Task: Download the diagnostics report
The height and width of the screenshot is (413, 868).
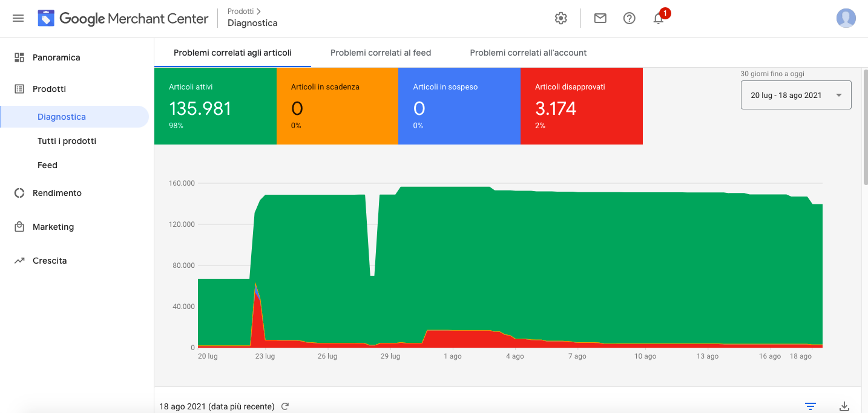Action: click(844, 406)
